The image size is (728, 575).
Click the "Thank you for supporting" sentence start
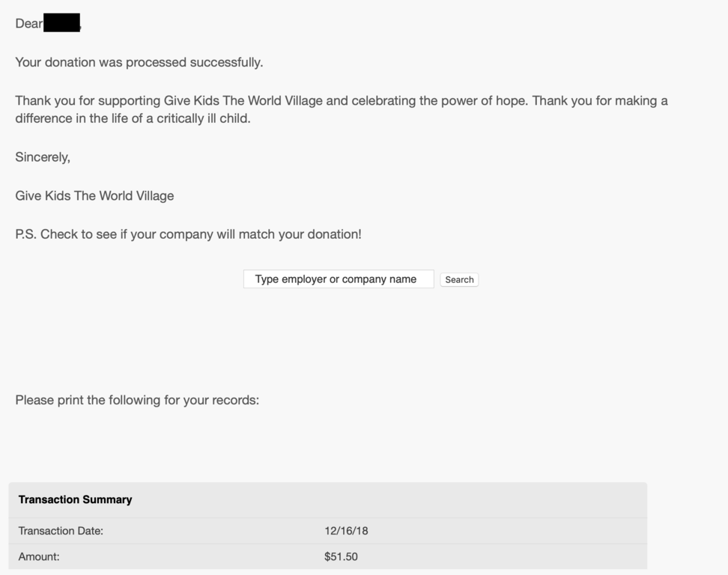[88, 100]
